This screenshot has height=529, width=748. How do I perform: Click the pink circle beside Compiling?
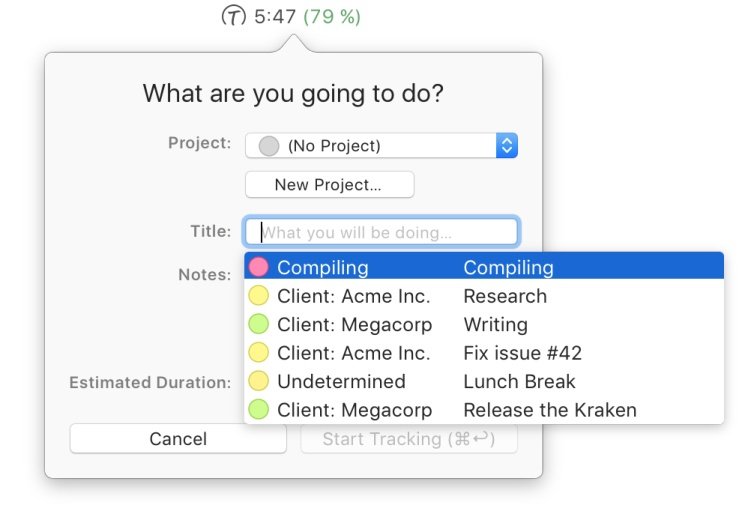259,267
